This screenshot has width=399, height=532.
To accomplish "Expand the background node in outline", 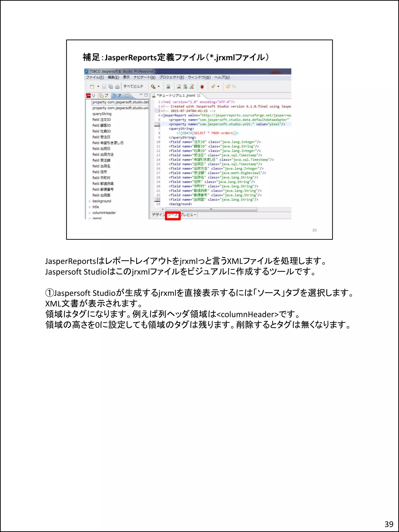I will click(89, 201).
